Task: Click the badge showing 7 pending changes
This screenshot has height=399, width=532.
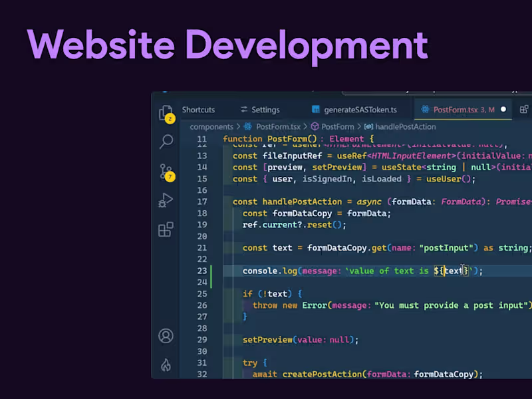Action: pyautogui.click(x=172, y=177)
